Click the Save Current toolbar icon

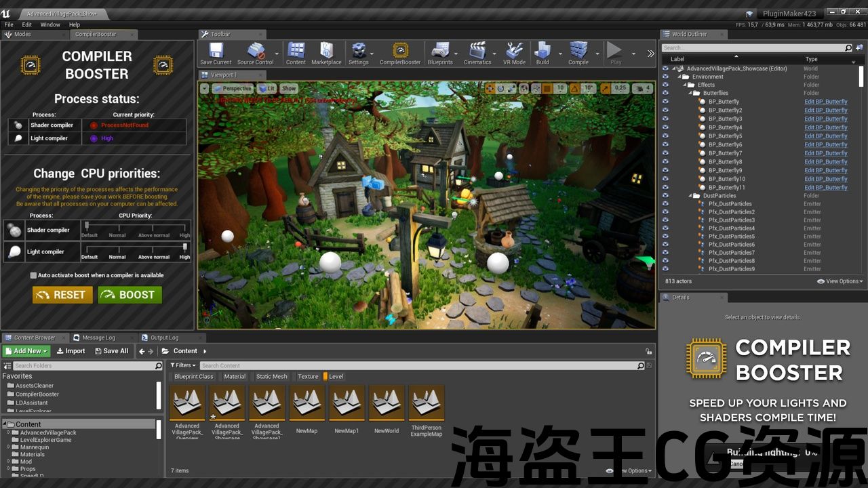[x=216, y=52]
